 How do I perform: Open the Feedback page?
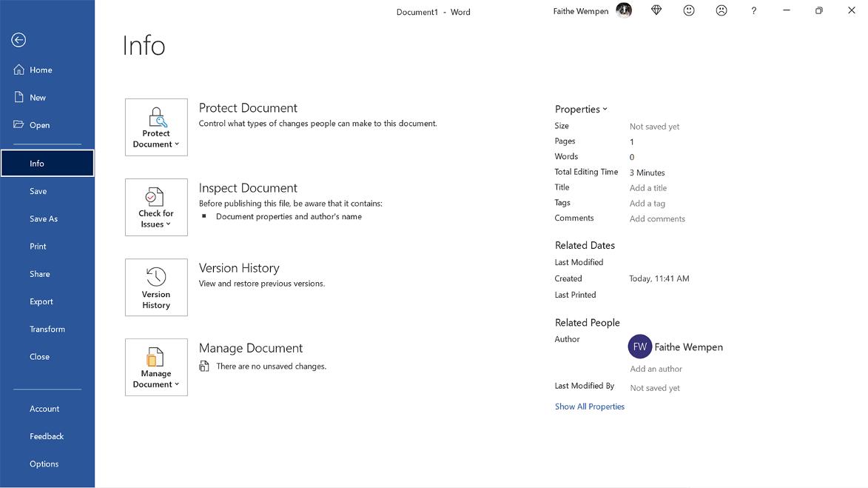47,436
